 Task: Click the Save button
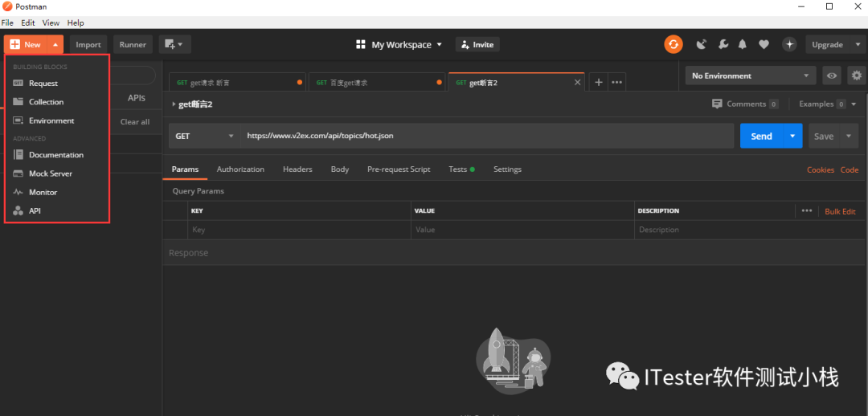(x=824, y=136)
